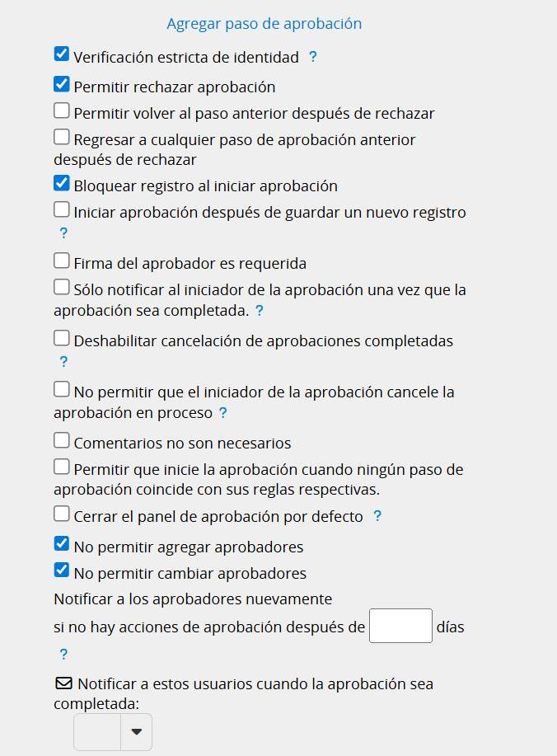Screen dimensions: 557x756
Task: Focus the días reminder input field
Action: tap(401, 626)
